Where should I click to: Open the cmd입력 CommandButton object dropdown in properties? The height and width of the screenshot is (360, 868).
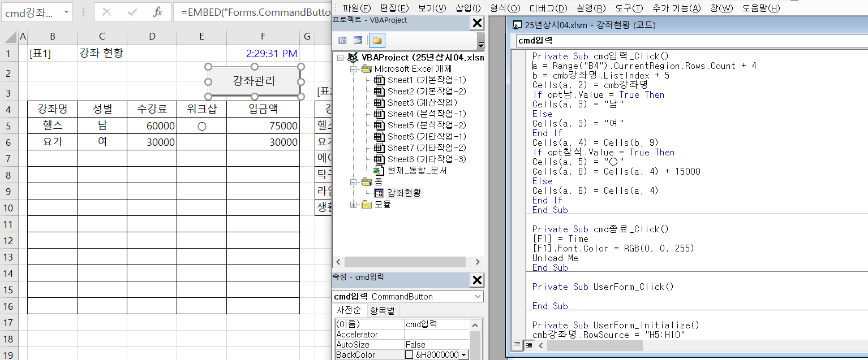point(479,297)
